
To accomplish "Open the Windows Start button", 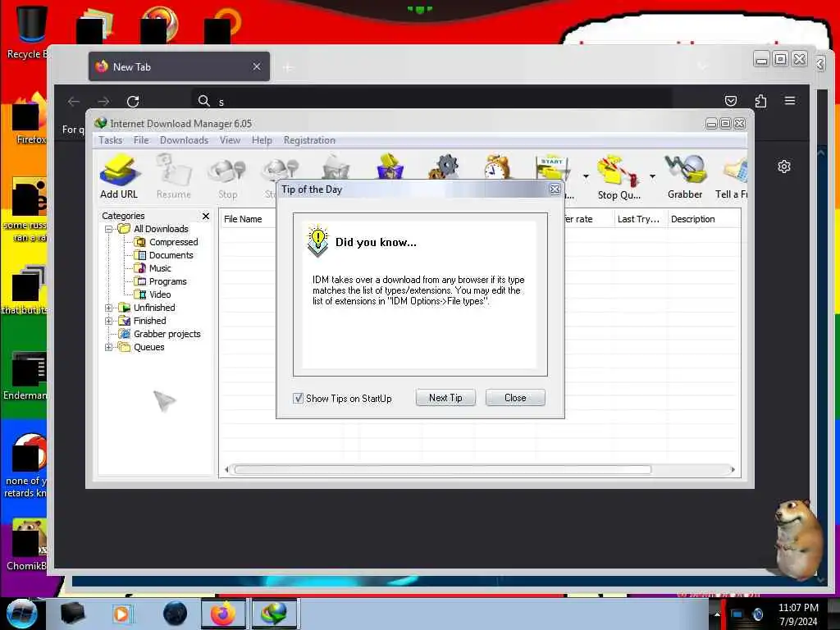I will 21,614.
